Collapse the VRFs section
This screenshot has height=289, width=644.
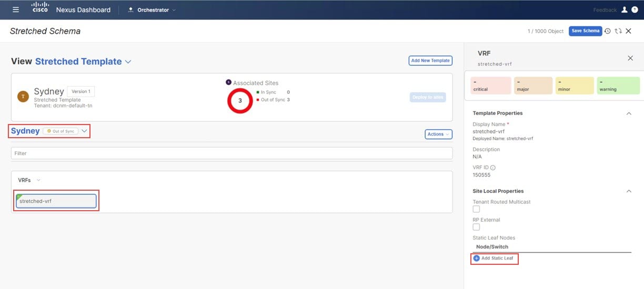pyautogui.click(x=38, y=180)
